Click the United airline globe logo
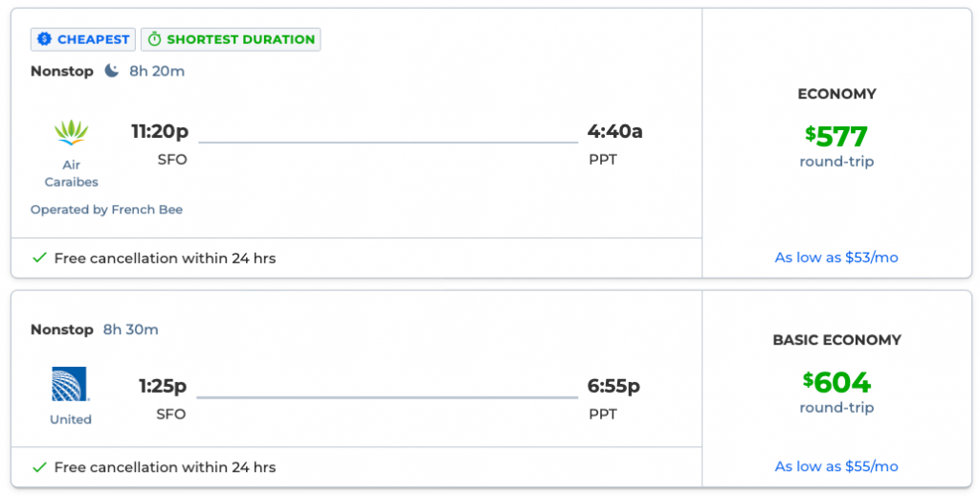This screenshot has width=980, height=496. (x=71, y=384)
